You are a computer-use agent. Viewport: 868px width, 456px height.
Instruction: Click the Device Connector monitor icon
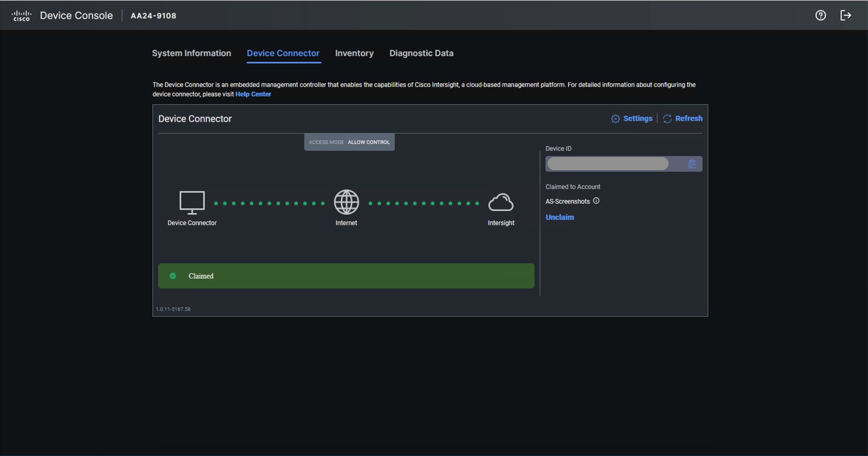[x=192, y=203]
